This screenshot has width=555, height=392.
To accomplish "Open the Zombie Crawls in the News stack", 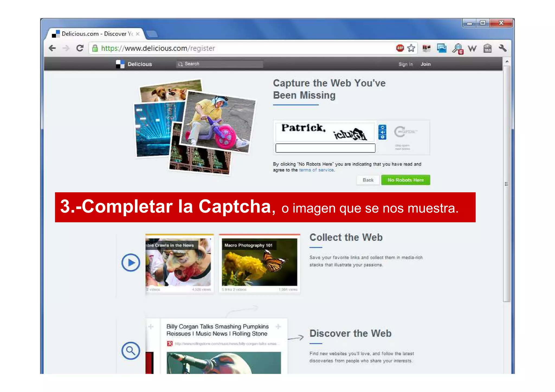I will click(178, 262).
